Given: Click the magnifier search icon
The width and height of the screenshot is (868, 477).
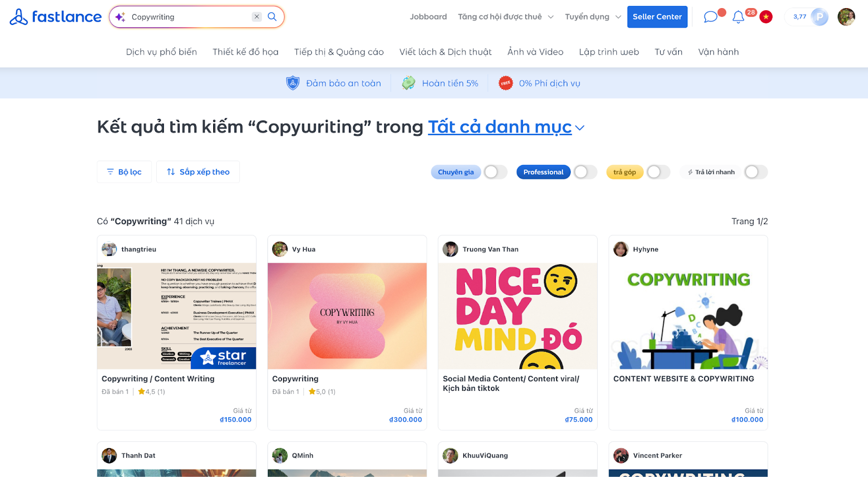Looking at the screenshot, I should click(272, 17).
